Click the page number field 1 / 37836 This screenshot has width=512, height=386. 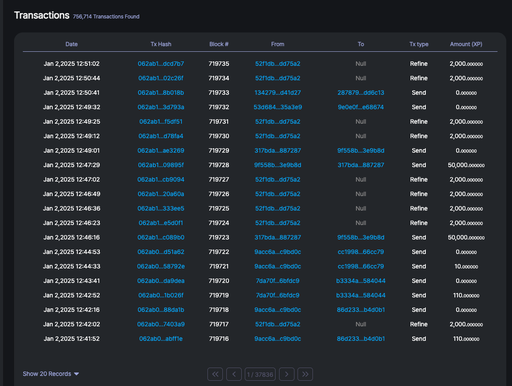[260, 374]
